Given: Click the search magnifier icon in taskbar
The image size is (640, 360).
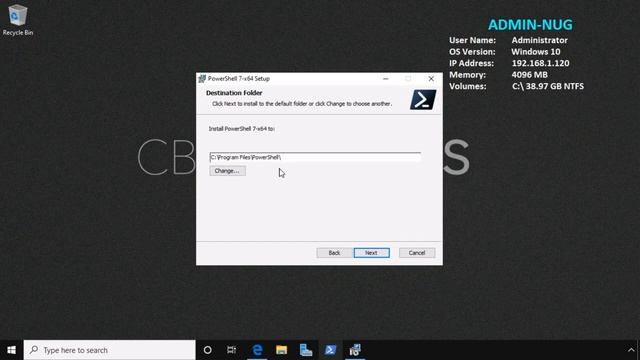Looking at the screenshot, I should pyautogui.click(x=34, y=350).
